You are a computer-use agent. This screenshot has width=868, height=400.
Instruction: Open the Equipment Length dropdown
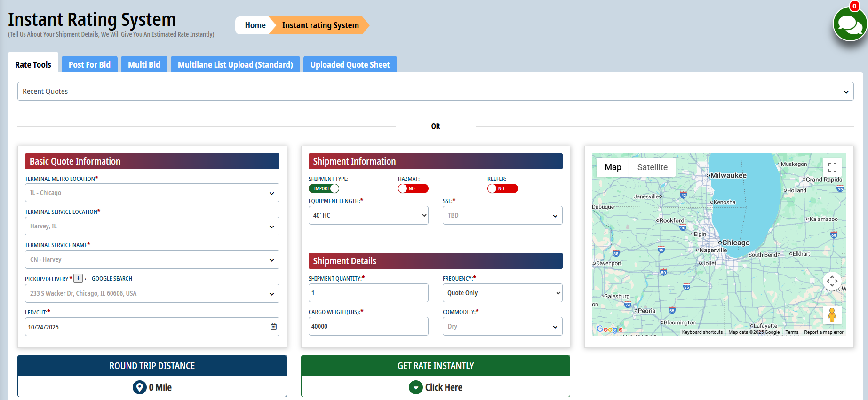(x=368, y=215)
